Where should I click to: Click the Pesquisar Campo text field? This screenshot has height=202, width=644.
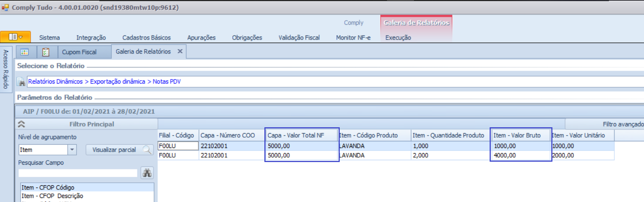pyautogui.click(x=78, y=173)
